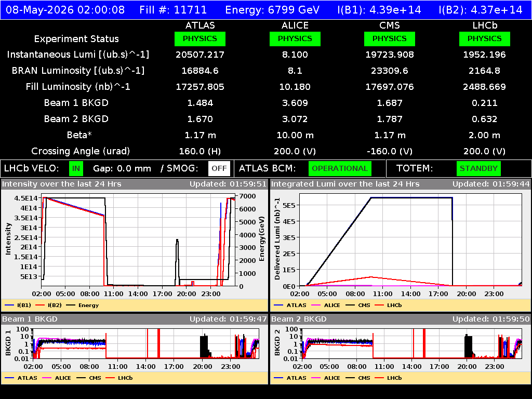Screen dimensions: 532x399
Task: Click the LHCb column heading
Action: (485, 25)
